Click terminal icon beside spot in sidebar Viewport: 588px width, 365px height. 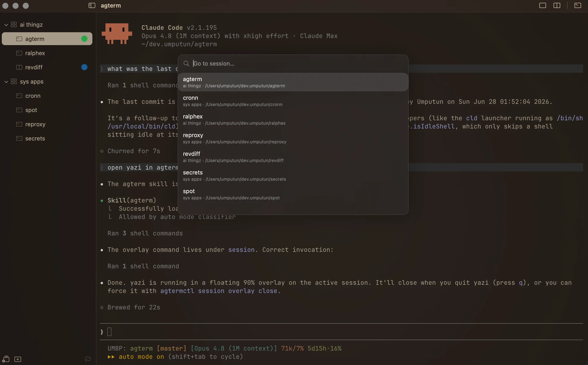[19, 110]
